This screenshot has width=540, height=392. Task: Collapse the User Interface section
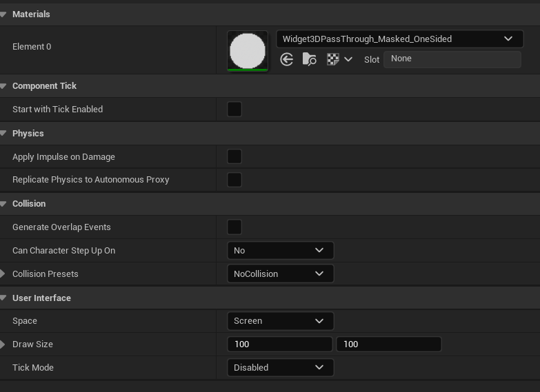(5, 298)
